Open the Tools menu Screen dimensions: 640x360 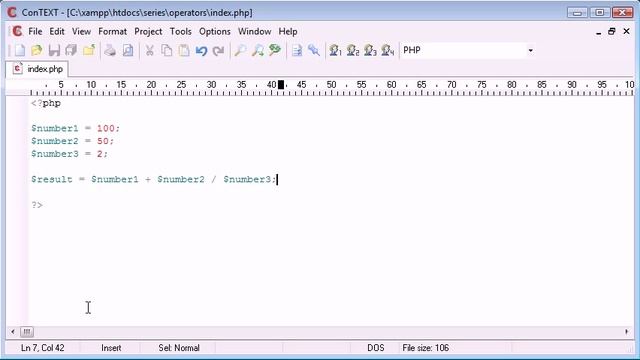180,31
